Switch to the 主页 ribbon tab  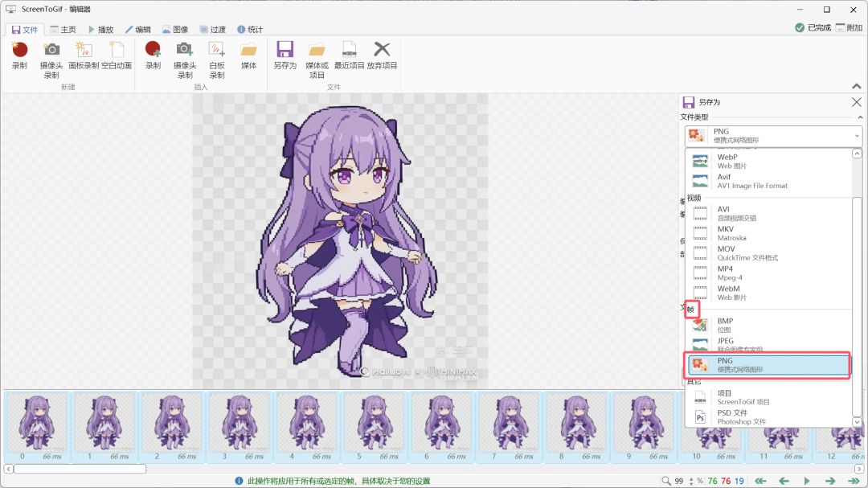click(63, 30)
